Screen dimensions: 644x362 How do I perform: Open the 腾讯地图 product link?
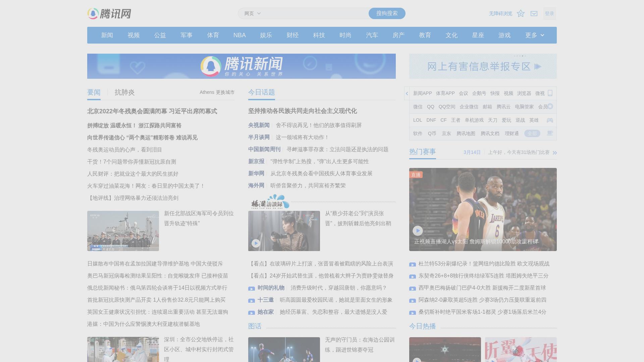tap(466, 133)
